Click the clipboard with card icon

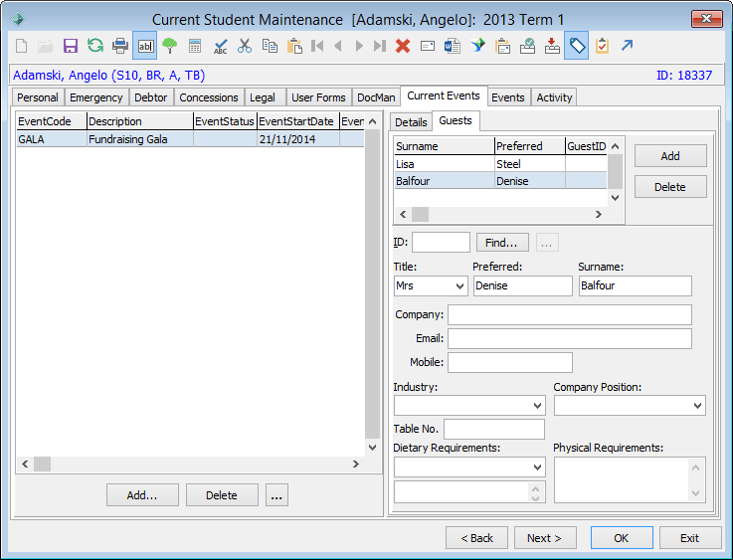coord(503,46)
